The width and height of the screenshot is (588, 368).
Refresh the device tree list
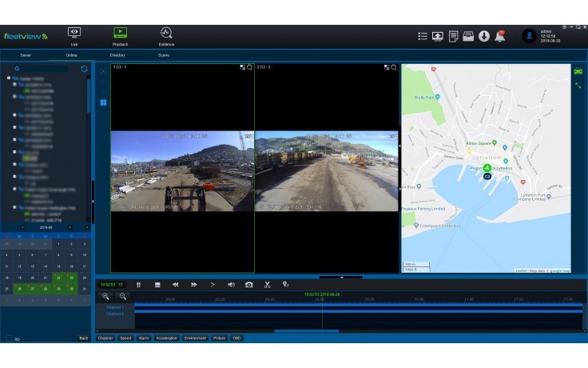click(x=85, y=69)
